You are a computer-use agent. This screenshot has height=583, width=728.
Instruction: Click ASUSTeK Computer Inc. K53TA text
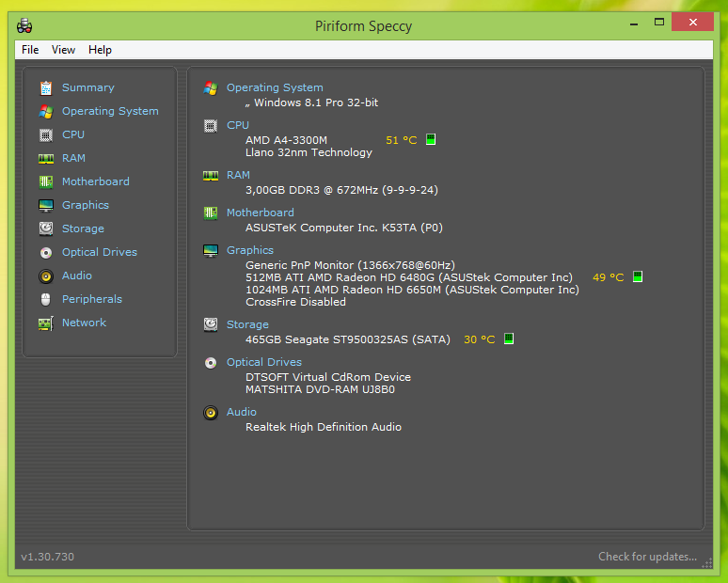(344, 228)
